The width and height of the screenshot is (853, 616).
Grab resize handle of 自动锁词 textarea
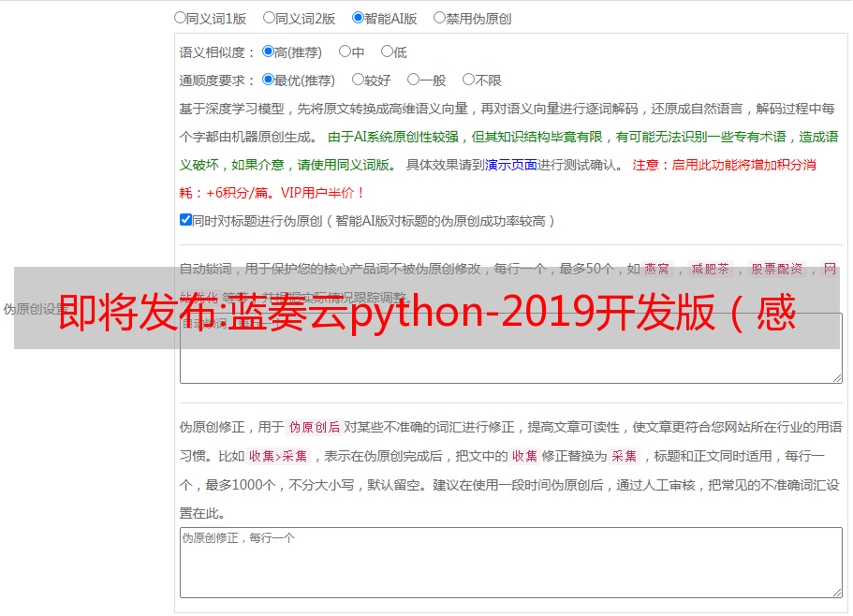(837, 378)
